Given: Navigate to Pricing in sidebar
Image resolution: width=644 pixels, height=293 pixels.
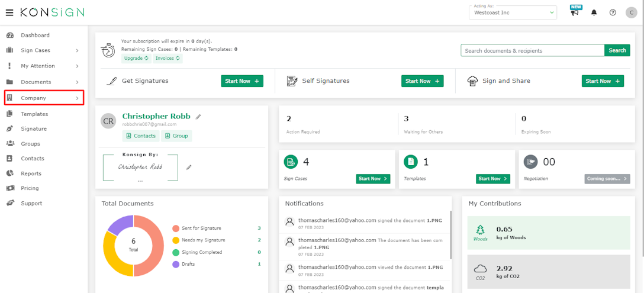Looking at the screenshot, I should 30,188.
